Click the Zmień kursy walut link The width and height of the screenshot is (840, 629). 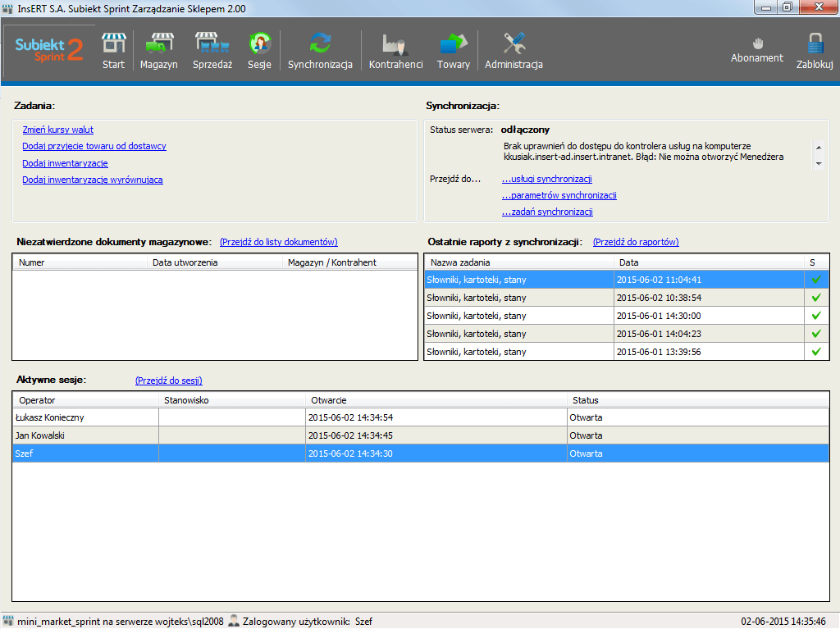pyautogui.click(x=58, y=130)
